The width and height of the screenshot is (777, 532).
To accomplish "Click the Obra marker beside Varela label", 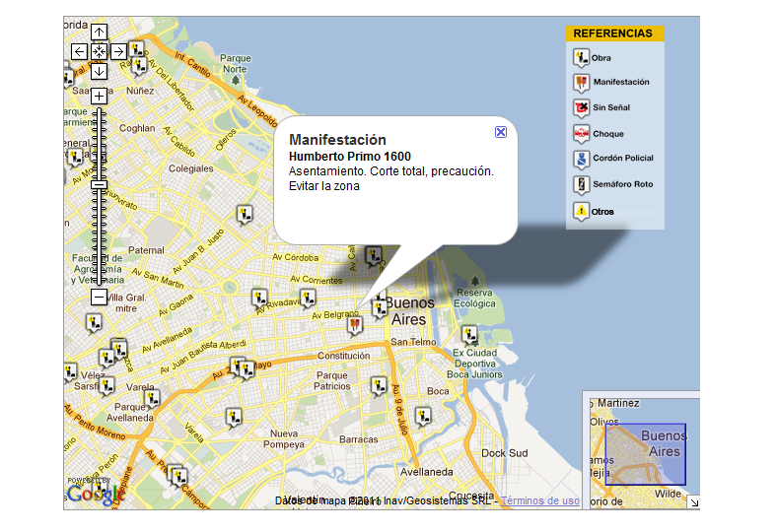I will coord(152,399).
